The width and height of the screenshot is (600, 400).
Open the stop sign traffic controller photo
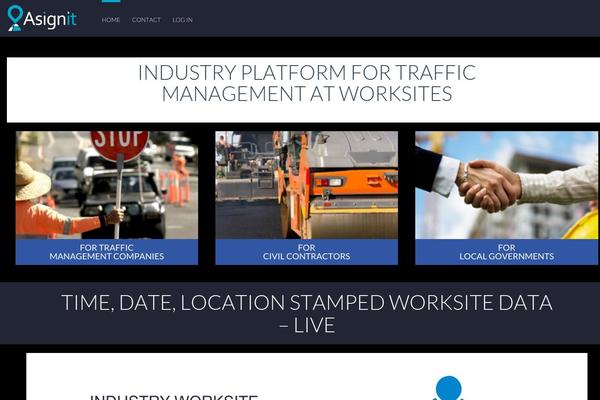tap(107, 185)
